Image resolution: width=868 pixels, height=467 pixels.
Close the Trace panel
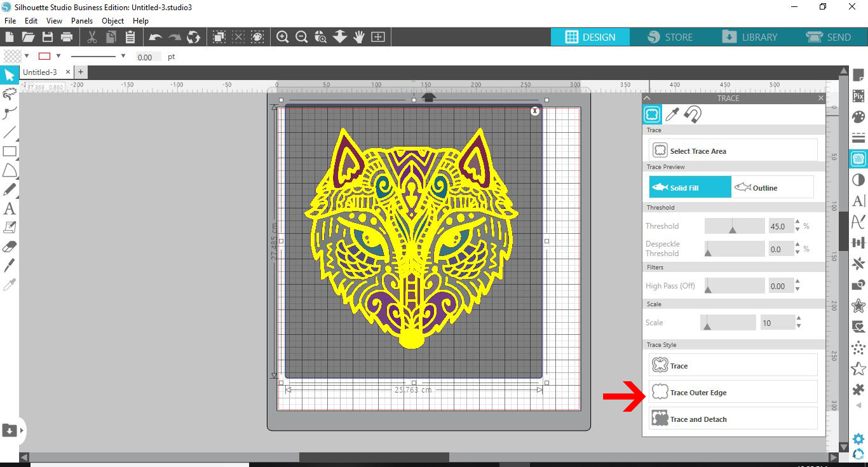pos(820,98)
